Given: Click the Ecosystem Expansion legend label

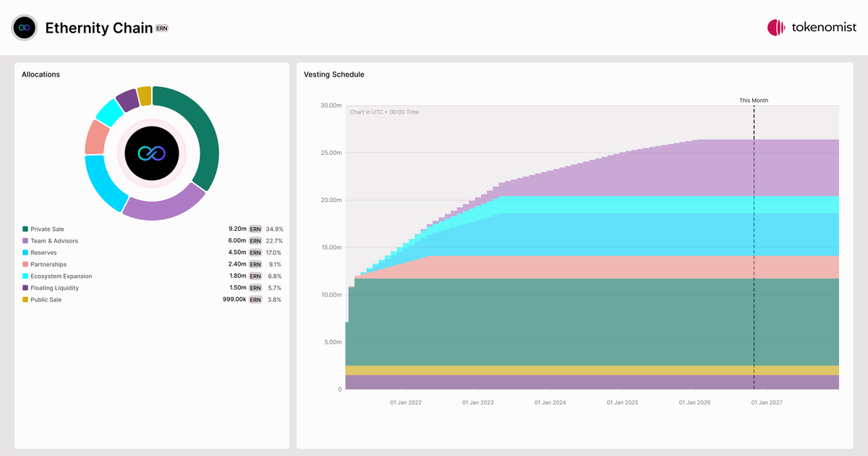Looking at the screenshot, I should pos(61,276).
